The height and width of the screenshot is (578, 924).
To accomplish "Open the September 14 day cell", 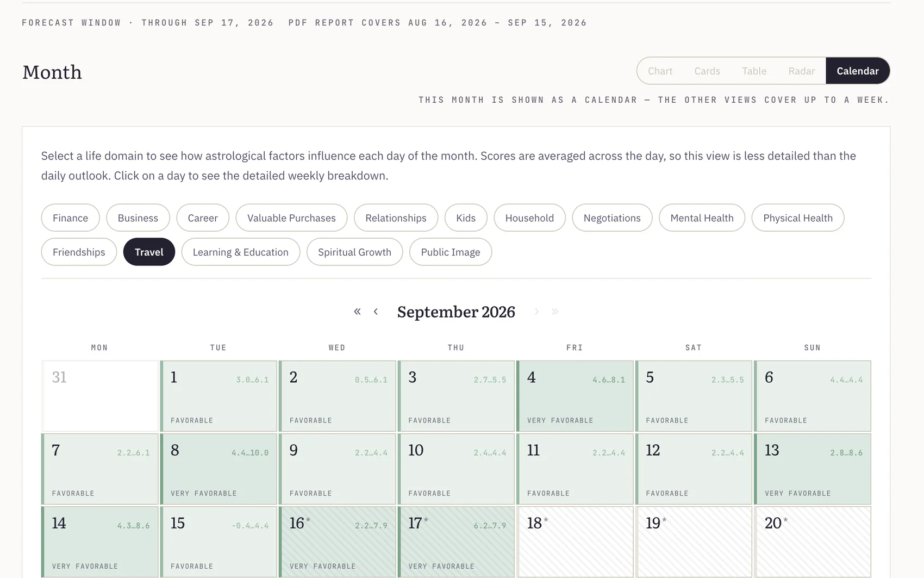I will pos(99,542).
